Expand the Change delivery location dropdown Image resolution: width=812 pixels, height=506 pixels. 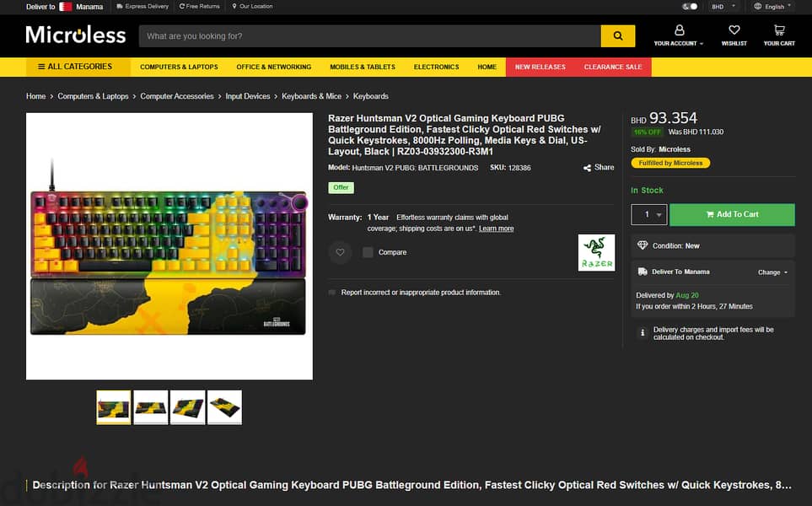[772, 272]
